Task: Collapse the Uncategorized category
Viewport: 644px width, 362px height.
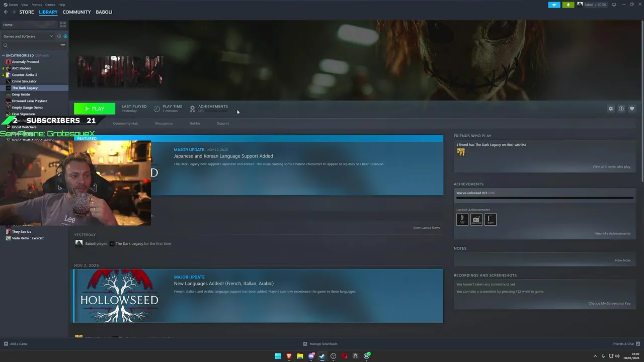Action: [x=4, y=55]
